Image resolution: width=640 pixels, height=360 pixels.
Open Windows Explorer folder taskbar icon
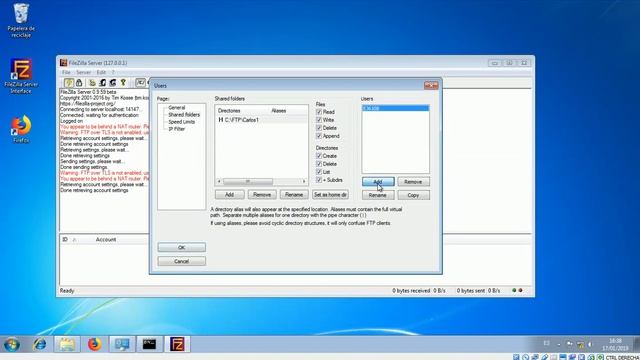(67, 344)
